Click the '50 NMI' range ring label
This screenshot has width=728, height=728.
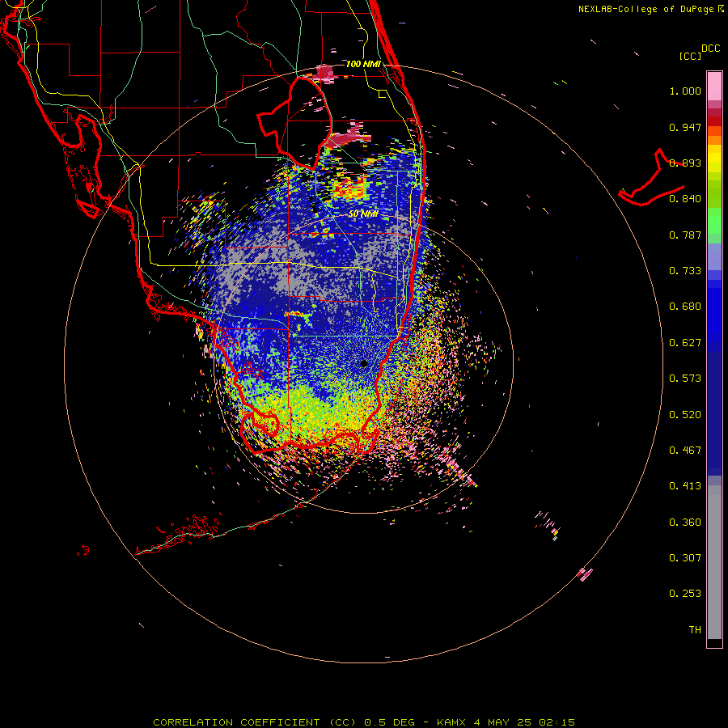363,214
